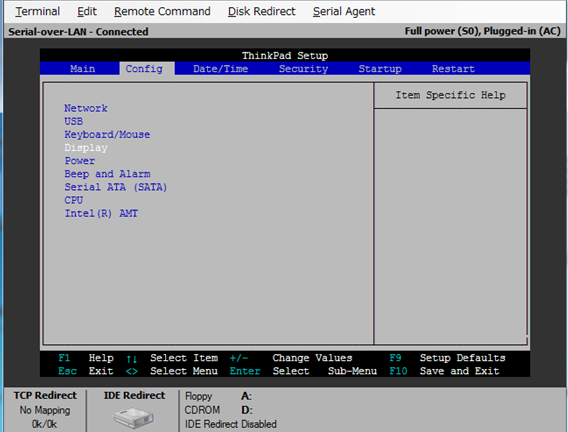
Task: Click the +/- Change Values hint
Action: (291, 358)
